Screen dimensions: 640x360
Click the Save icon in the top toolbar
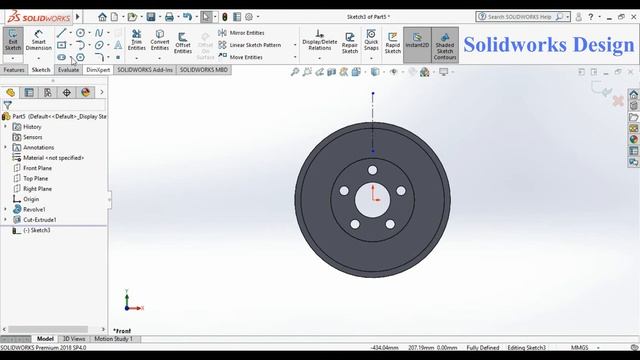point(151,17)
